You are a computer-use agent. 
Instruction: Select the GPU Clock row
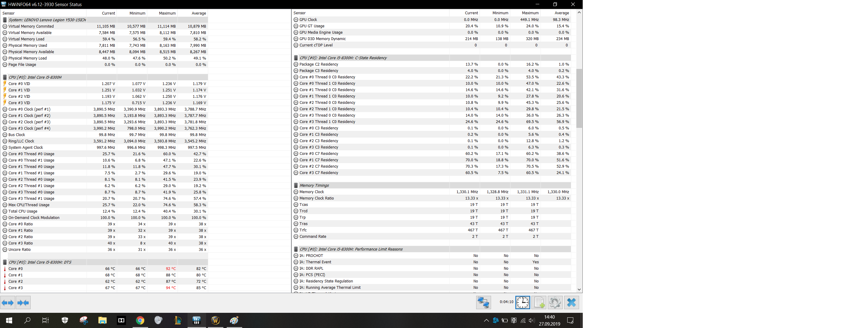click(432, 19)
